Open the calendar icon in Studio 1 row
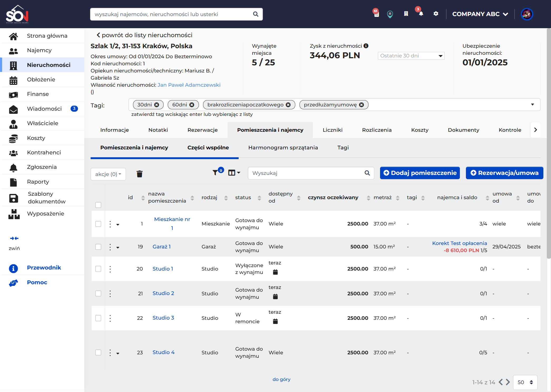551x392 pixels. click(x=275, y=272)
